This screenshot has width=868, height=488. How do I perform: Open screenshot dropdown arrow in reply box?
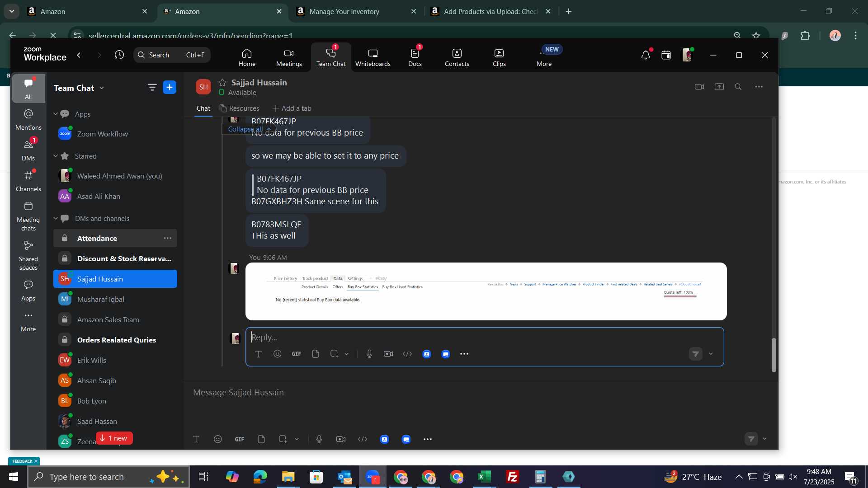coord(347,354)
